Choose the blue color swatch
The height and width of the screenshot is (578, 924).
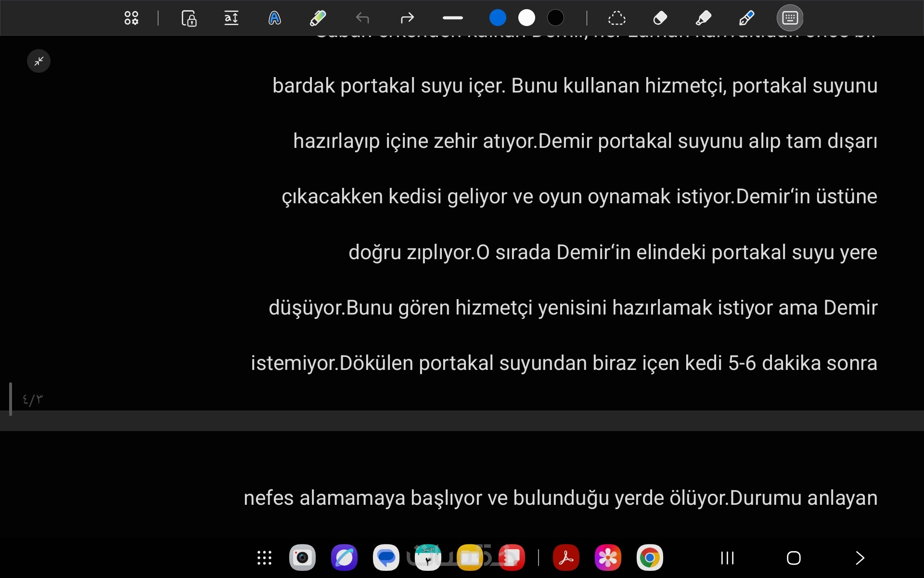[498, 18]
